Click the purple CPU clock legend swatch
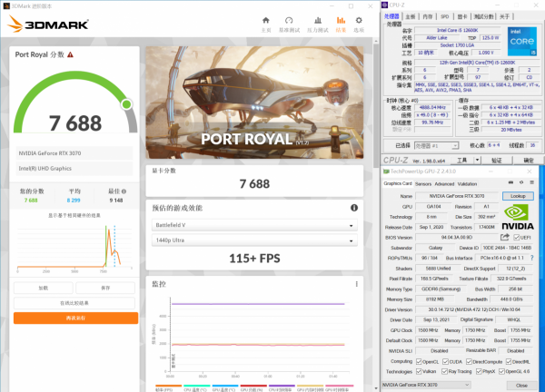The width and height of the screenshot is (545, 392). pyautogui.click(x=282, y=386)
